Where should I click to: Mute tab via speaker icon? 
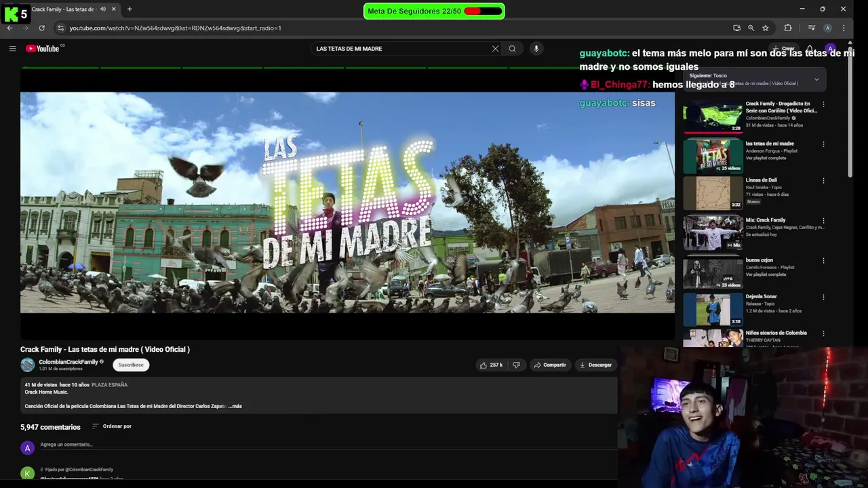pos(103,9)
